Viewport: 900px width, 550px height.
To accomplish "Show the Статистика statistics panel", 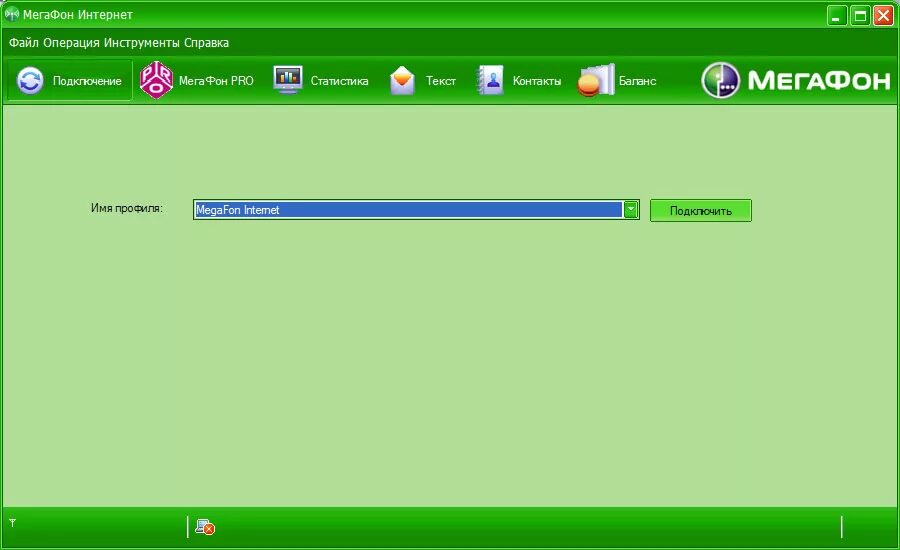I will click(321, 80).
